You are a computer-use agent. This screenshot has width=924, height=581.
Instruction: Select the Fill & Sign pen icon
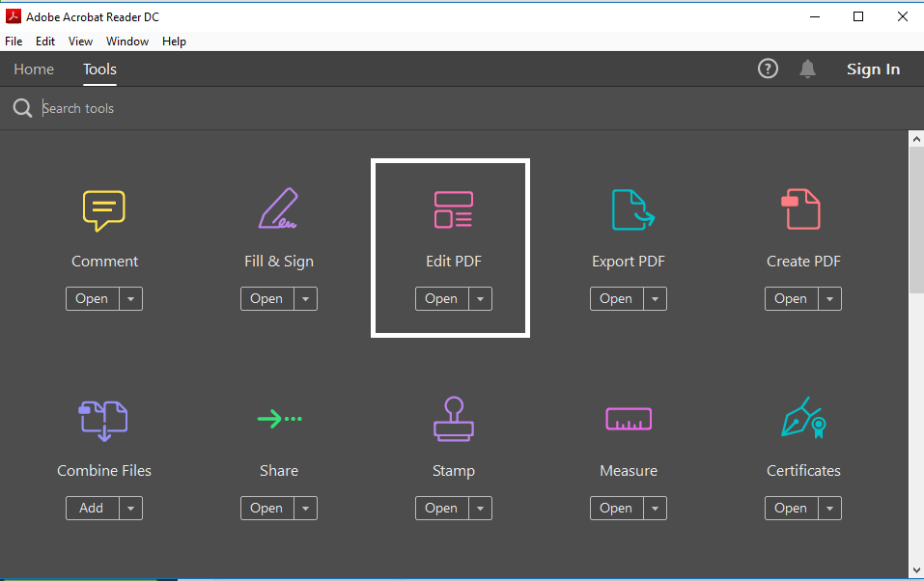(278, 208)
